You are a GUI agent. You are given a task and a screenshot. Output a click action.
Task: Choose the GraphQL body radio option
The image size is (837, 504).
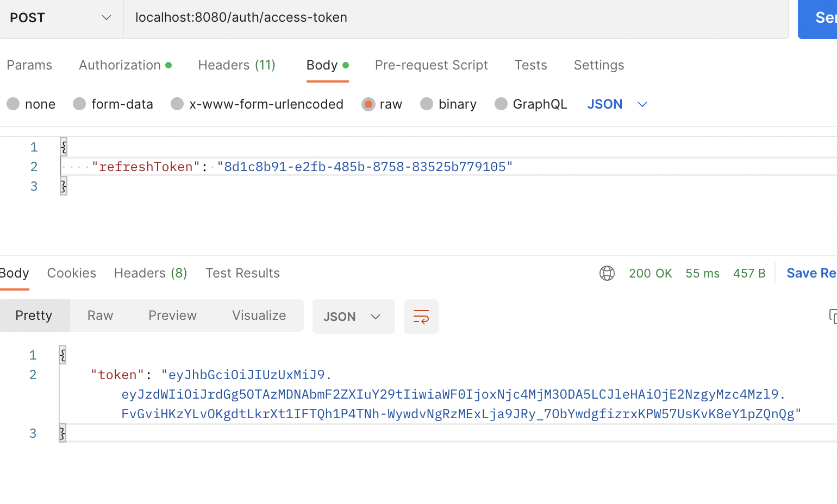501,104
